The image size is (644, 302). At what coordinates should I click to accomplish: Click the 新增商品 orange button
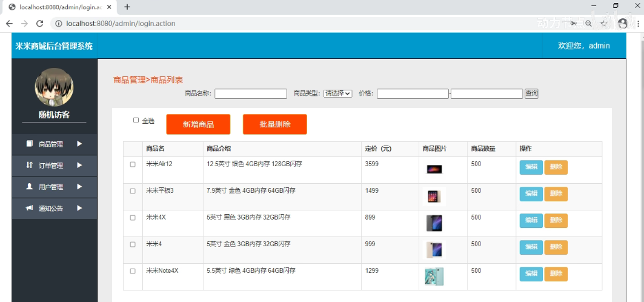pyautogui.click(x=198, y=124)
